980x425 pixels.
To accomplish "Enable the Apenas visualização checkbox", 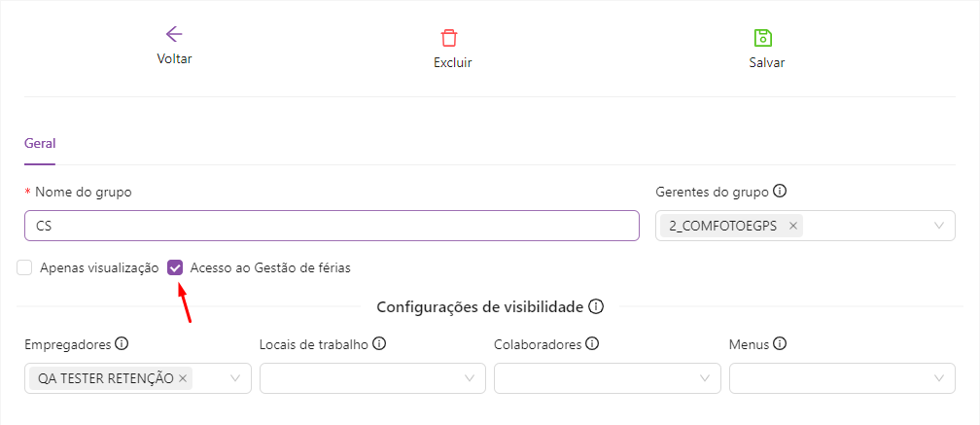I will point(24,267).
